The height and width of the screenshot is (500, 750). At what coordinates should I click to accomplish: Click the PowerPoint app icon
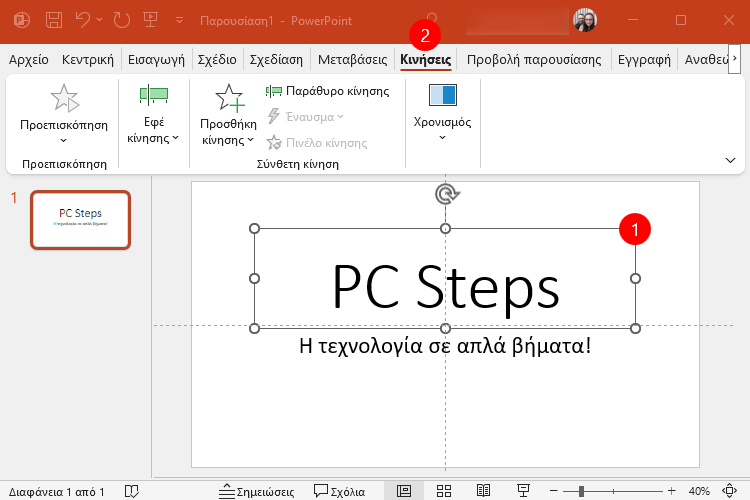(22, 20)
